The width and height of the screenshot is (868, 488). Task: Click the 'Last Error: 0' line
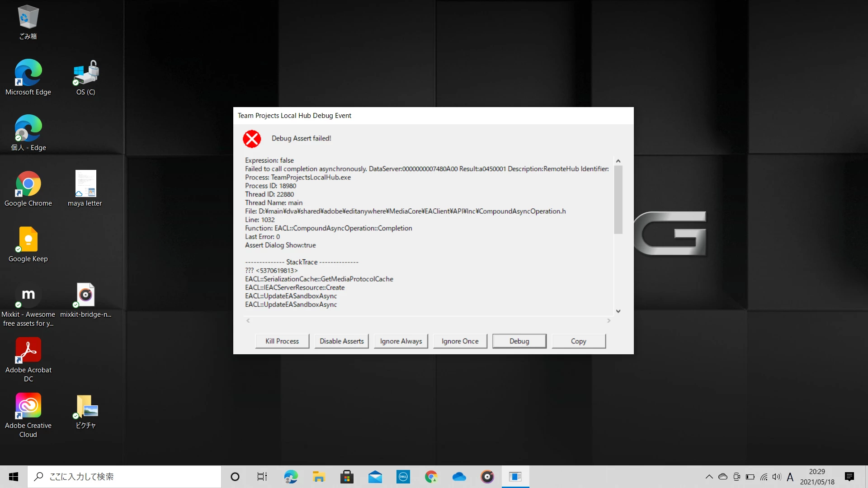[263, 237]
